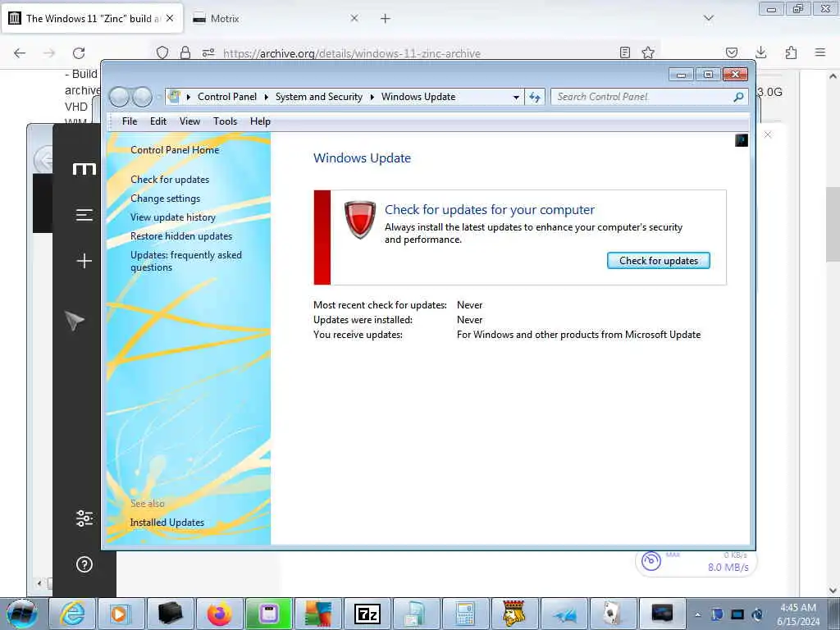Open Installed Updates link
Viewport: 840px width, 630px height.
[167, 523]
